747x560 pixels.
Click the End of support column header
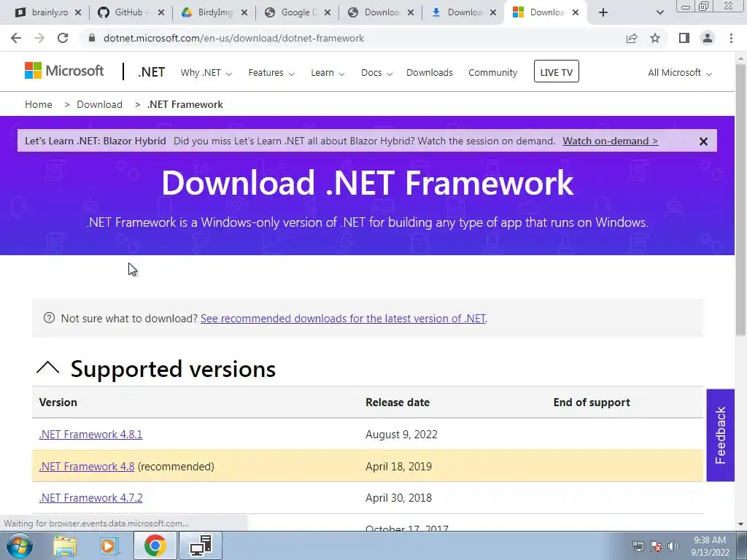coord(592,402)
